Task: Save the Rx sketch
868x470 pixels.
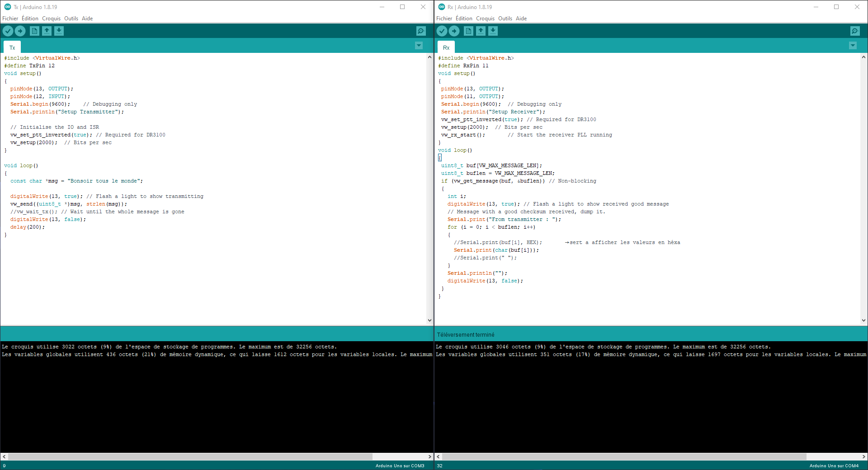Action: point(492,31)
